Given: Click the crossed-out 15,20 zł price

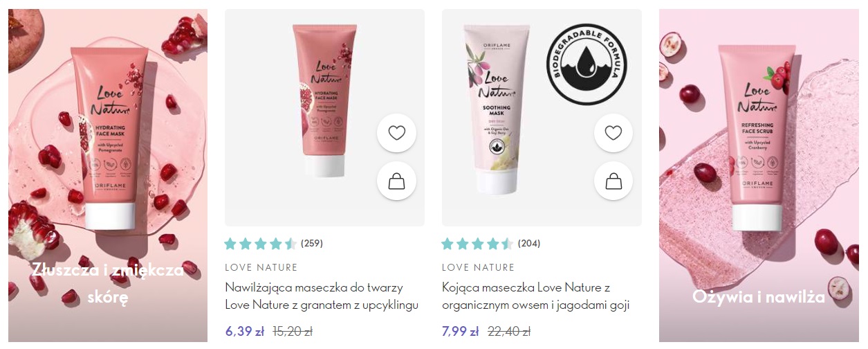Looking at the screenshot, I should [293, 332].
